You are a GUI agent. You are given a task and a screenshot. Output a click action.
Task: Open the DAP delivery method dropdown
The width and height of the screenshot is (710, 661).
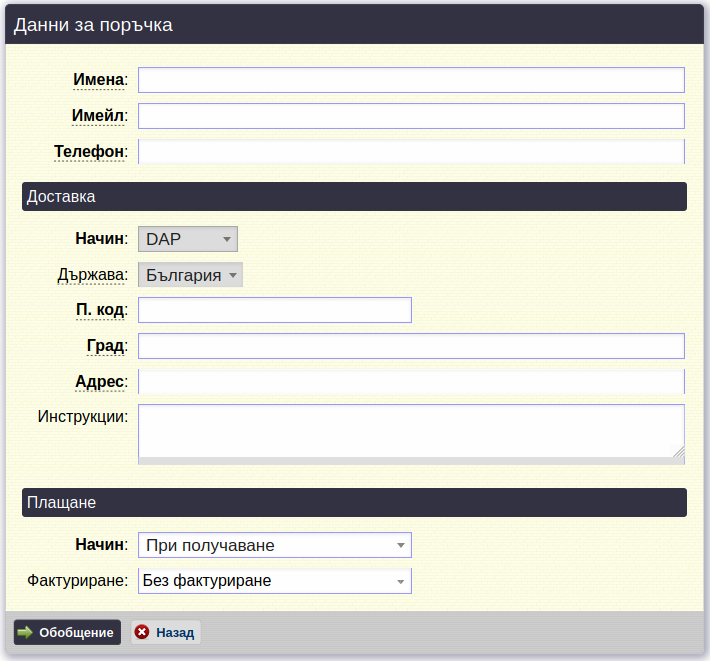[188, 239]
